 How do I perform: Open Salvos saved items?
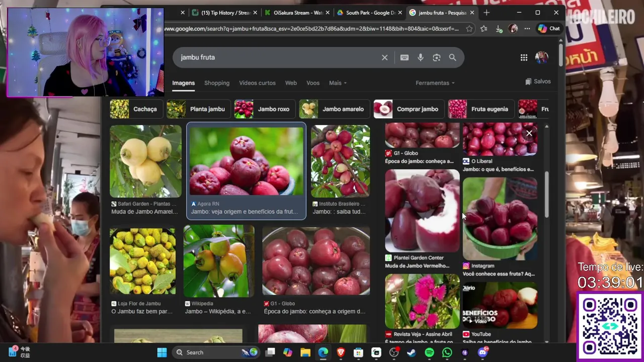(x=538, y=81)
